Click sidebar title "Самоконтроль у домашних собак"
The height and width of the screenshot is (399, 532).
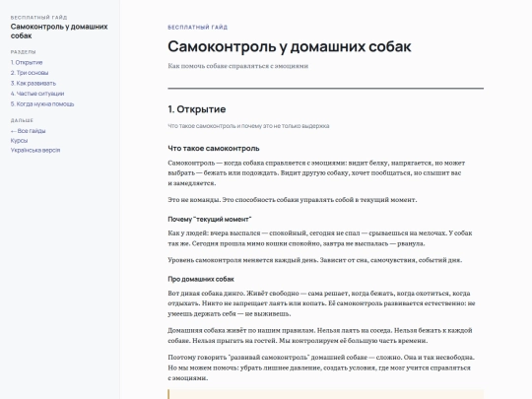(59, 31)
